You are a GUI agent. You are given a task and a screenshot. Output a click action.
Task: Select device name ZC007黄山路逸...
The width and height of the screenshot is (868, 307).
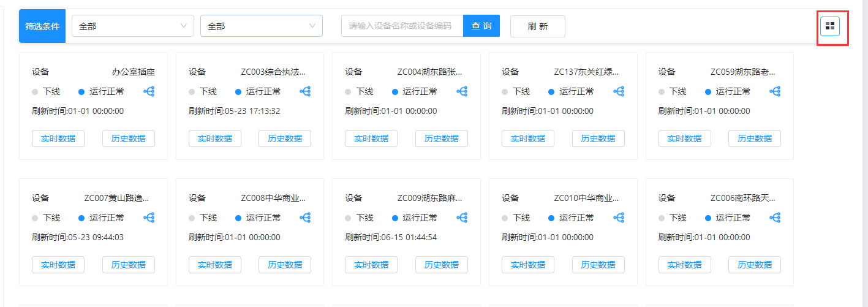(x=116, y=198)
